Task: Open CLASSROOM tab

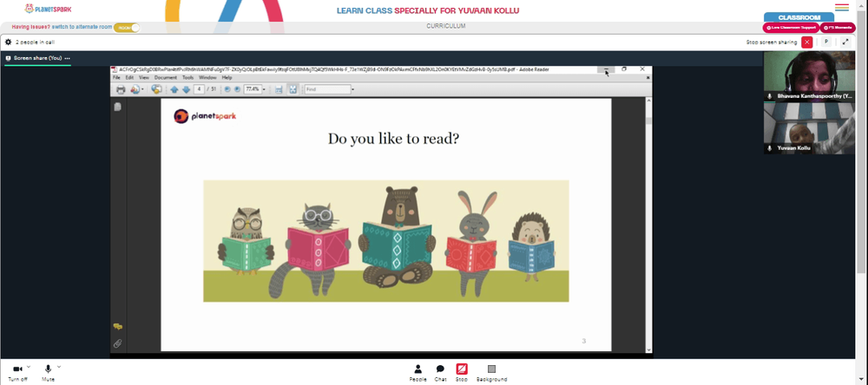Action: pos(799,17)
